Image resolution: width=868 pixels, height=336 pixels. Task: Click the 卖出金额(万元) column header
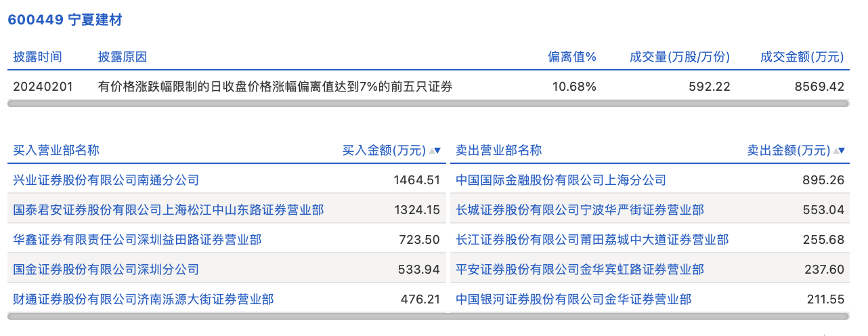(x=788, y=150)
